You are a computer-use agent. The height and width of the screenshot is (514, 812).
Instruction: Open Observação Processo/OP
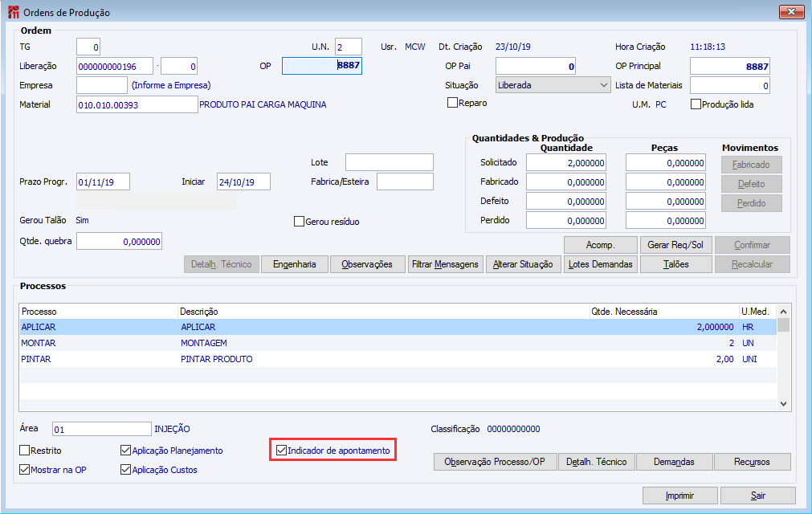tap(495, 462)
